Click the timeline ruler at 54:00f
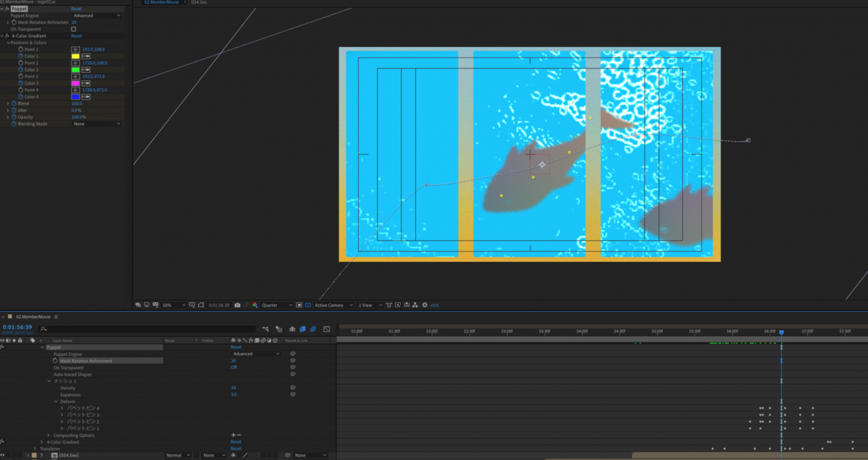Image resolution: width=868 pixels, height=460 pixels. click(x=582, y=331)
